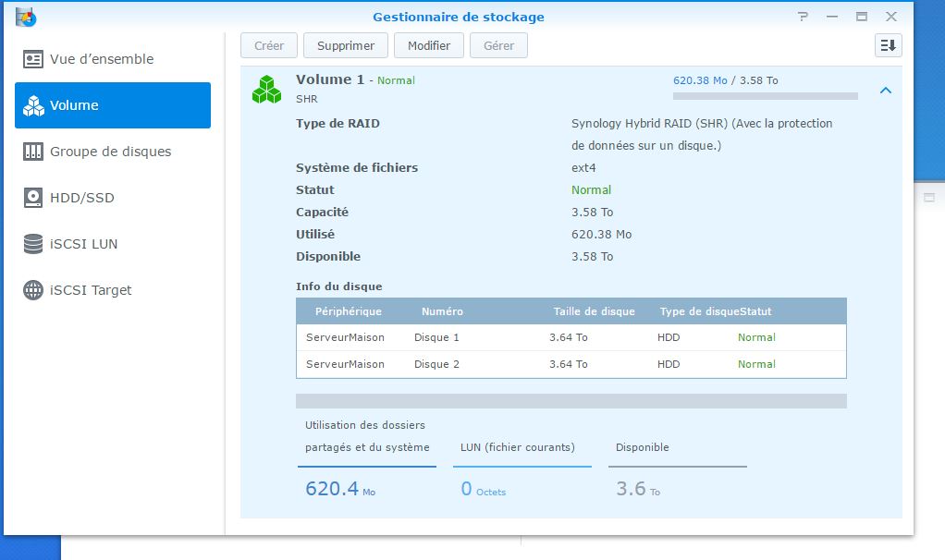The height and width of the screenshot is (560, 945).
Task: Collapse the Volume 1 details chevron
Action: (x=885, y=91)
